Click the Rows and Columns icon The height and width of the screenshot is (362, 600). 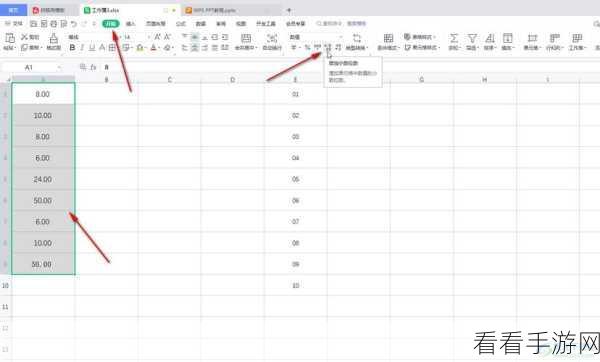click(554, 38)
